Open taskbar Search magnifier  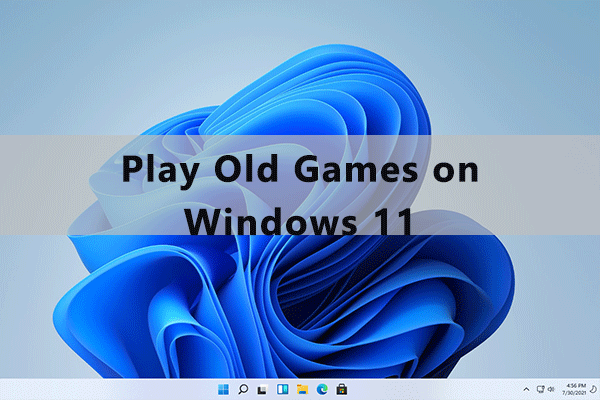243,390
